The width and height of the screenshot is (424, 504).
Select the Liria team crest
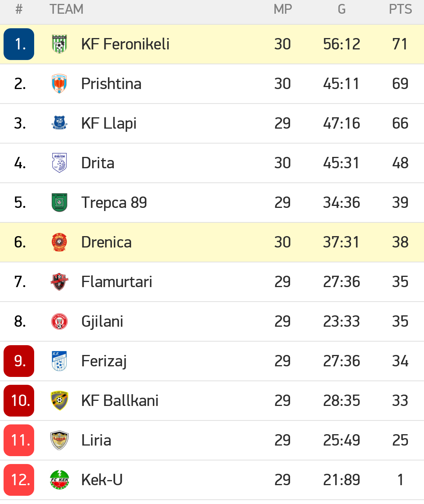[x=60, y=440]
